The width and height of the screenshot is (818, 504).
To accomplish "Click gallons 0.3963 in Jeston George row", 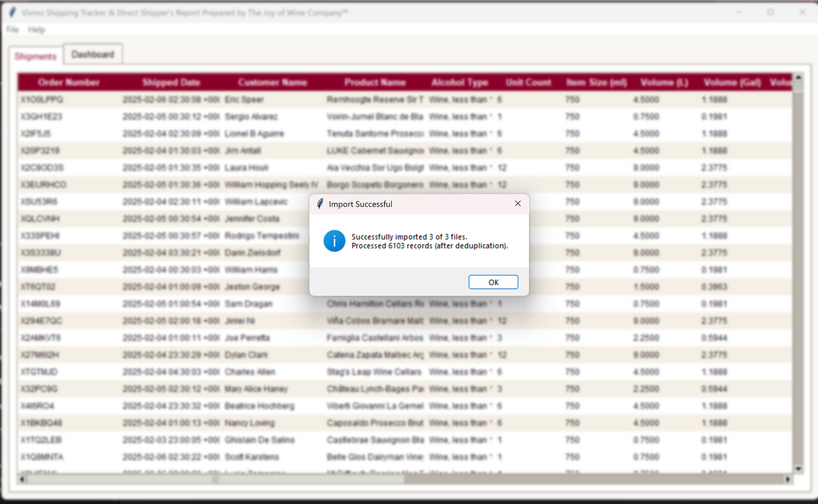I will [x=714, y=287].
